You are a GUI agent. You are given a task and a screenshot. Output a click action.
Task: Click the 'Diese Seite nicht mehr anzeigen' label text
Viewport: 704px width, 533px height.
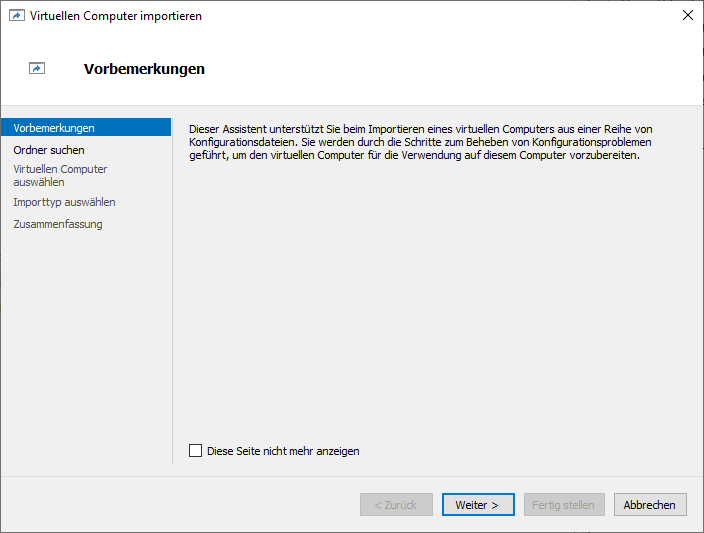tap(283, 451)
